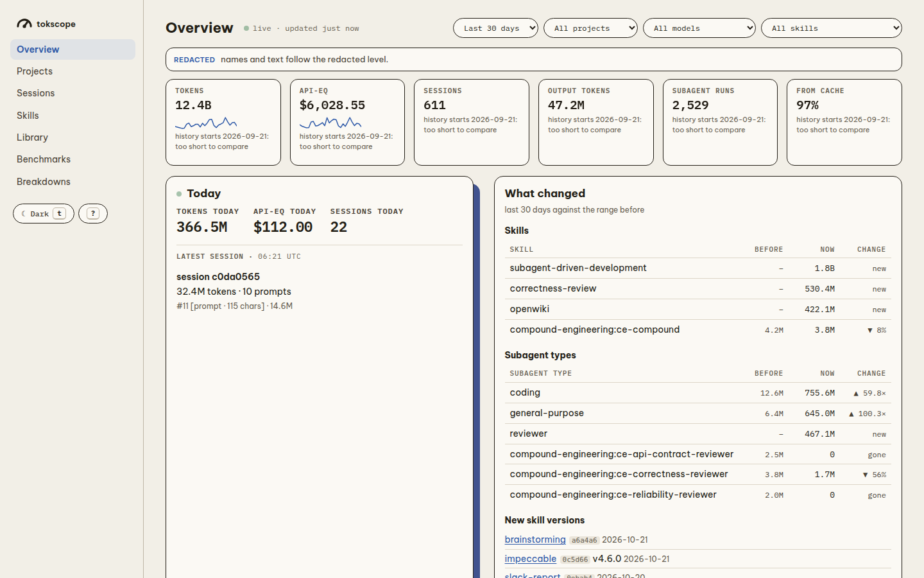
Task: Click the API-EQ cost sparkline
Action: pyautogui.click(x=330, y=123)
